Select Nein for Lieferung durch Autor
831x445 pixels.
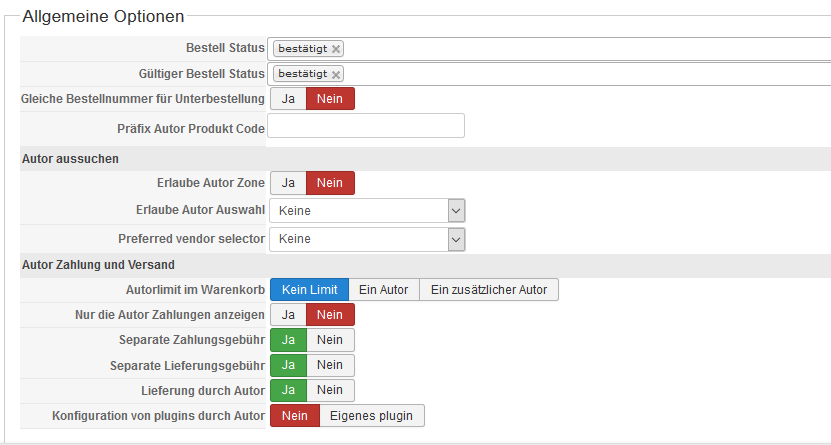pyautogui.click(x=330, y=390)
